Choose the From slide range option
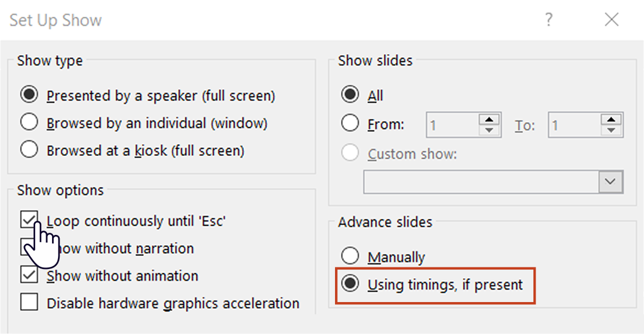Viewport: 644px width, 334px height. (350, 123)
